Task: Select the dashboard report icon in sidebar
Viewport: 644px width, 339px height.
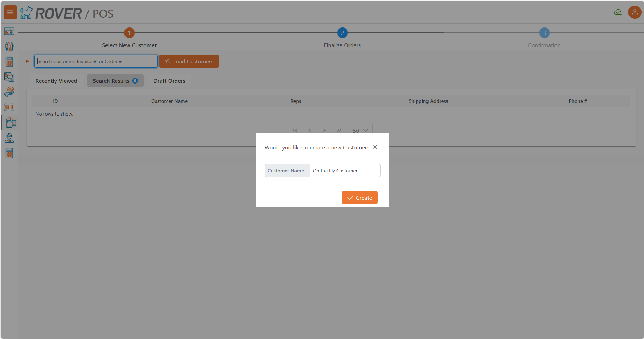Action: [x=9, y=31]
